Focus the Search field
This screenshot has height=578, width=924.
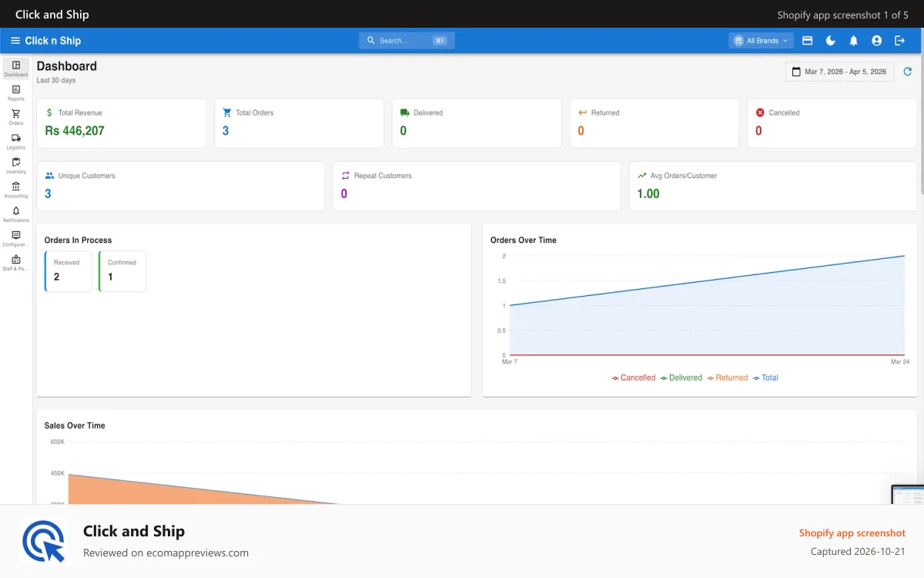click(407, 41)
